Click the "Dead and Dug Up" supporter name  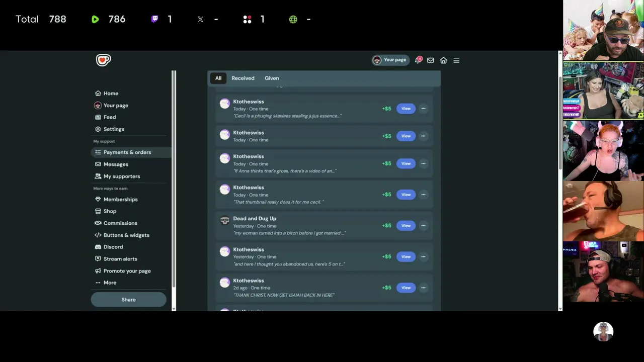pyautogui.click(x=255, y=219)
